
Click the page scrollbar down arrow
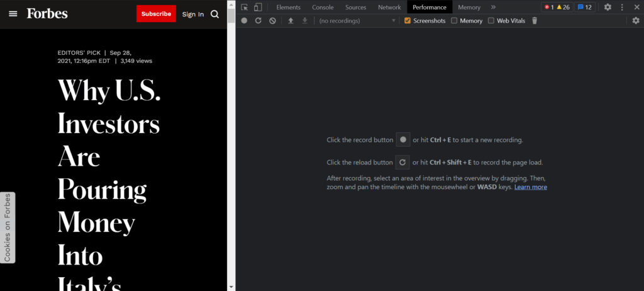pos(231,287)
